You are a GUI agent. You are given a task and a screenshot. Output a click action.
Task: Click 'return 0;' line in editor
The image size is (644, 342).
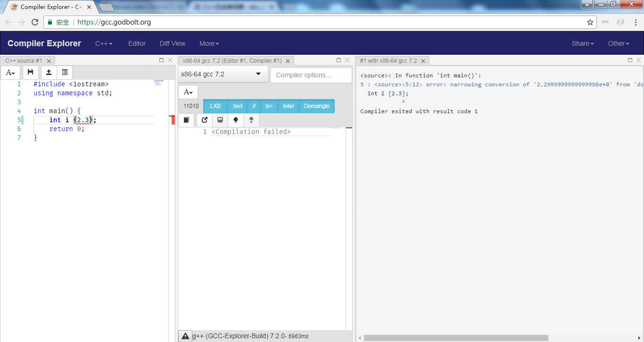pos(67,129)
